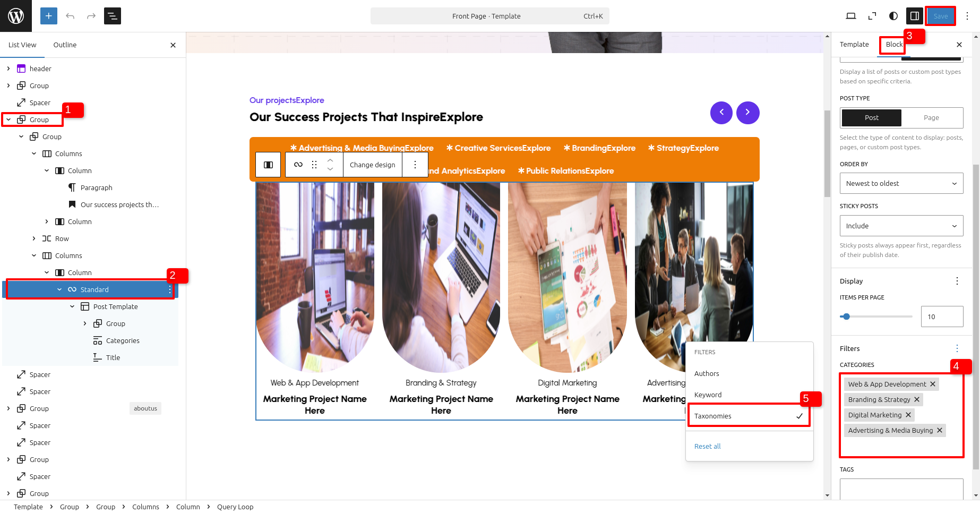Select Post as the post type
This screenshot has width=980, height=513.
pyautogui.click(x=872, y=118)
